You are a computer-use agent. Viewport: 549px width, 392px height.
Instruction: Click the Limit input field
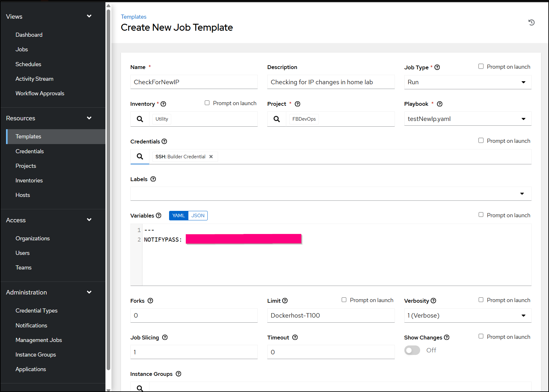tap(331, 315)
